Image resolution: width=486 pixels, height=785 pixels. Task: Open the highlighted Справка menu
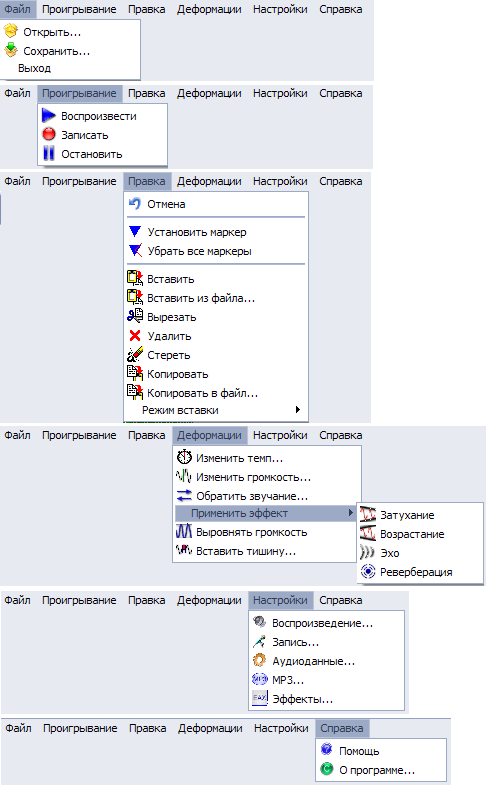[x=342, y=728]
